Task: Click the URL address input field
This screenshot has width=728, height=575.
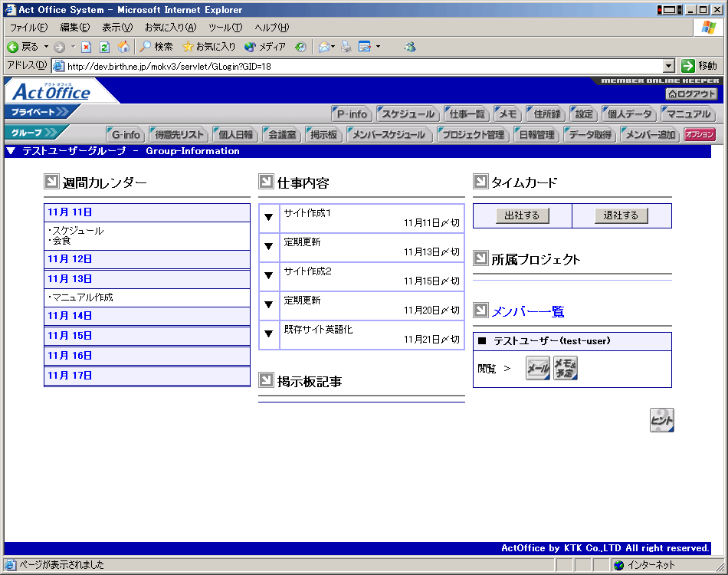Action: (x=360, y=66)
